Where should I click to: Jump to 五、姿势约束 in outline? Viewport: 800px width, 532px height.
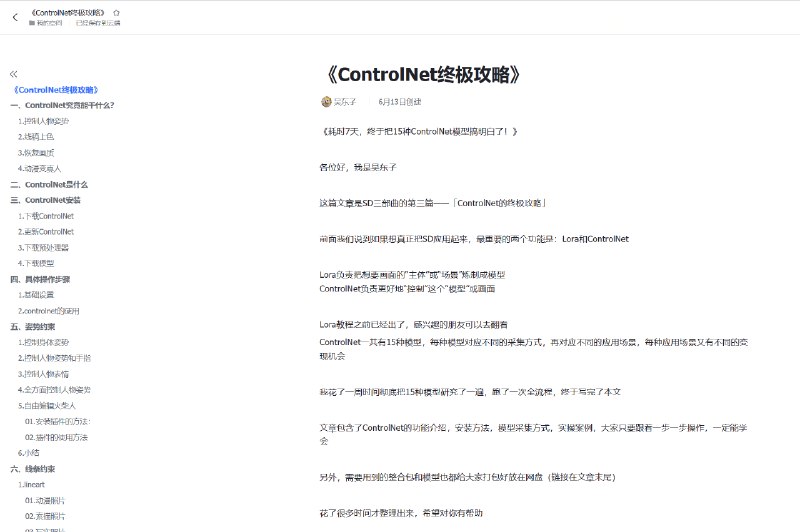click(x=33, y=326)
